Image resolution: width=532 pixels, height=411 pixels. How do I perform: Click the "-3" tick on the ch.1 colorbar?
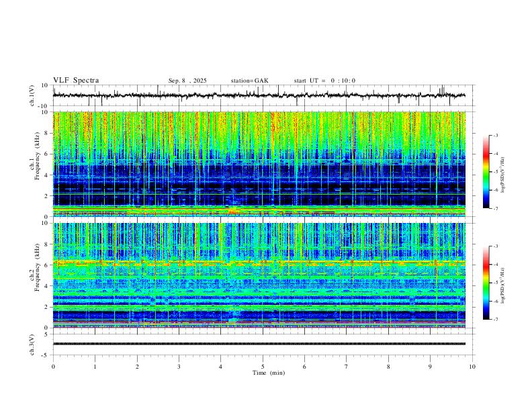(496, 135)
